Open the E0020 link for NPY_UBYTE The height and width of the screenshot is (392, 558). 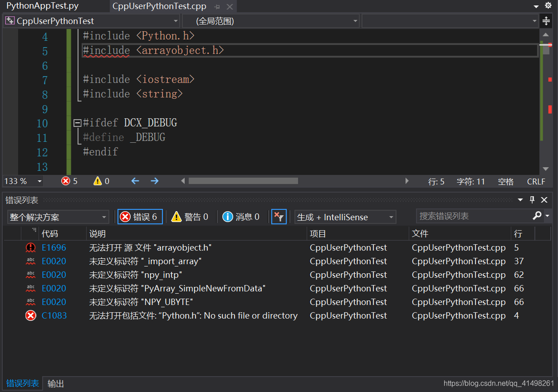[x=54, y=302]
